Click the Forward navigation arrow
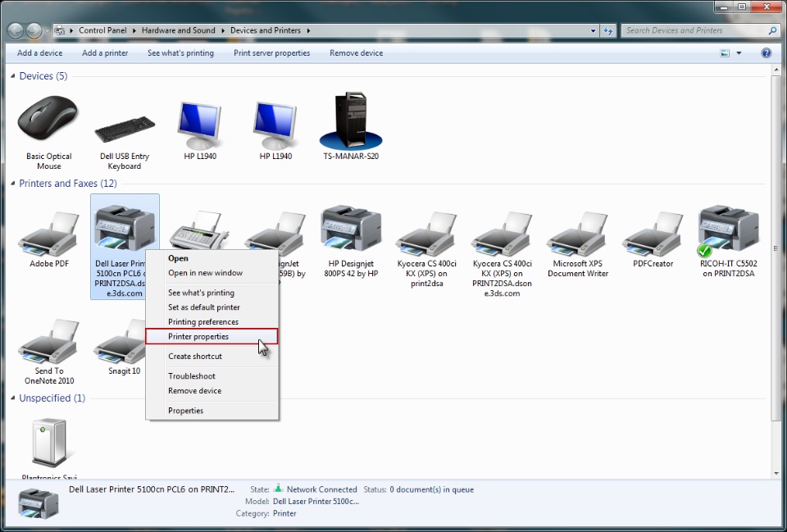787x532 pixels. pos(34,31)
